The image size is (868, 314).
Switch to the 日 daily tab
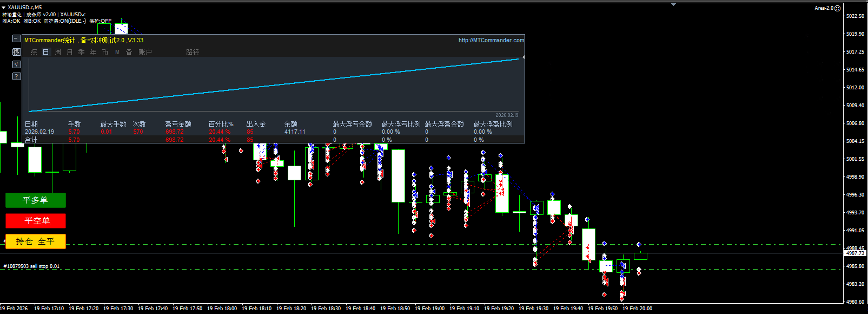(46, 52)
